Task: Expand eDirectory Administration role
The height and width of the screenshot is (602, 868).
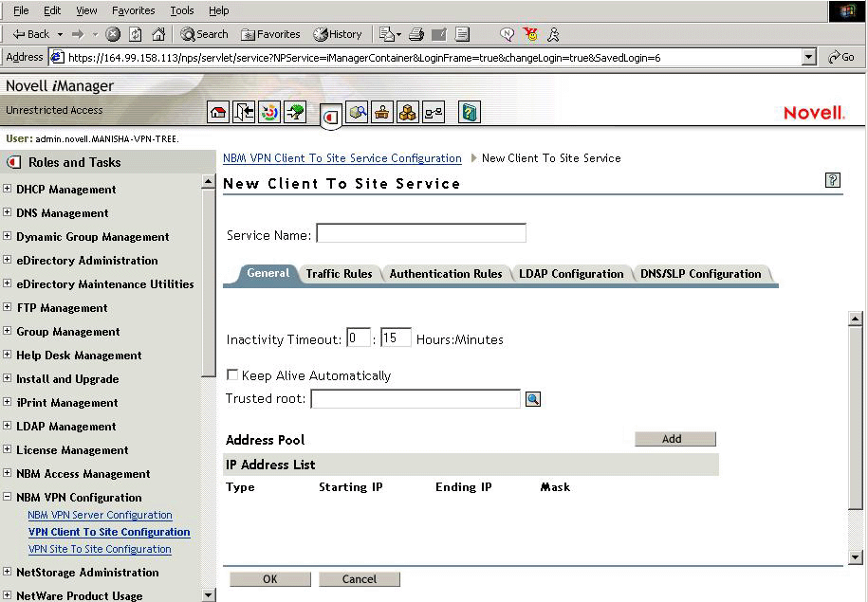Action: point(8,260)
